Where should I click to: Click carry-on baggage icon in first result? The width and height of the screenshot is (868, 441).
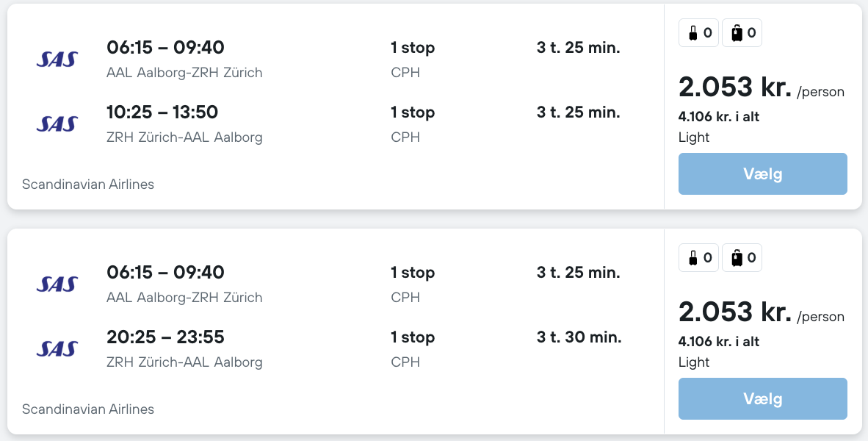point(692,33)
